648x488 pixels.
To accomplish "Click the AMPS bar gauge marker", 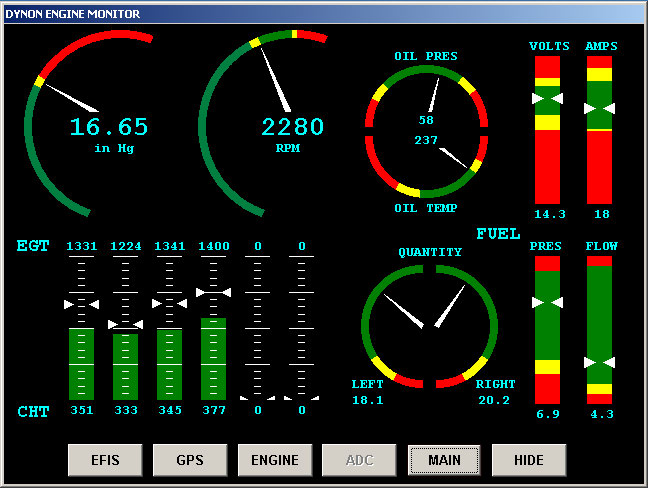I will pos(599,109).
